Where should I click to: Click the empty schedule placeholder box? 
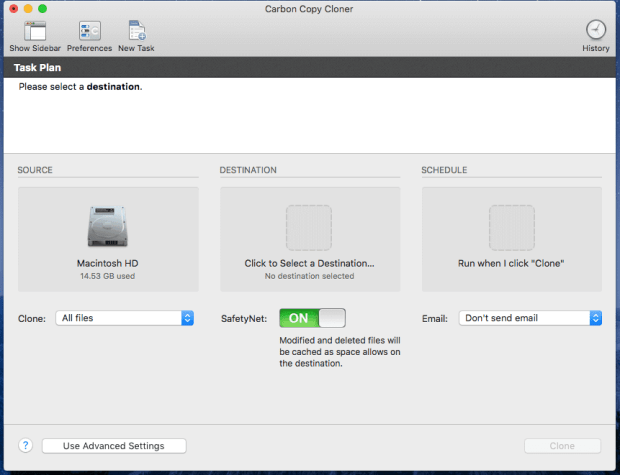(x=512, y=227)
